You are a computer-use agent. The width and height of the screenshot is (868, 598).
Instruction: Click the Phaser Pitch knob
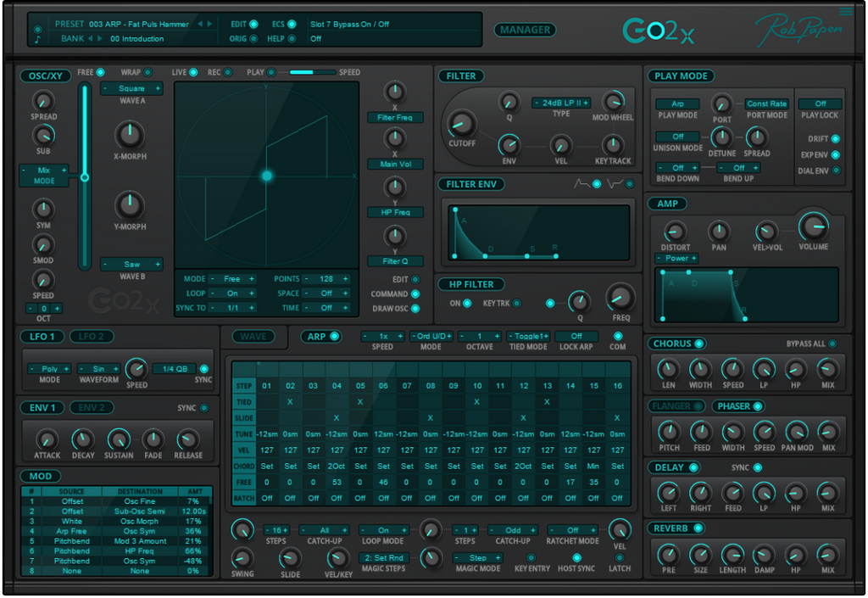(x=669, y=432)
